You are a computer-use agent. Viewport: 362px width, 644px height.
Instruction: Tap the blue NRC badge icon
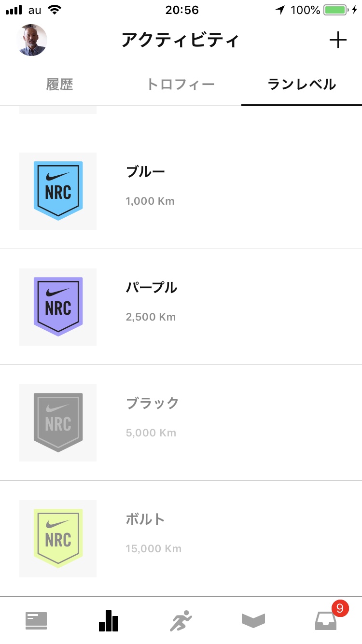tap(58, 191)
